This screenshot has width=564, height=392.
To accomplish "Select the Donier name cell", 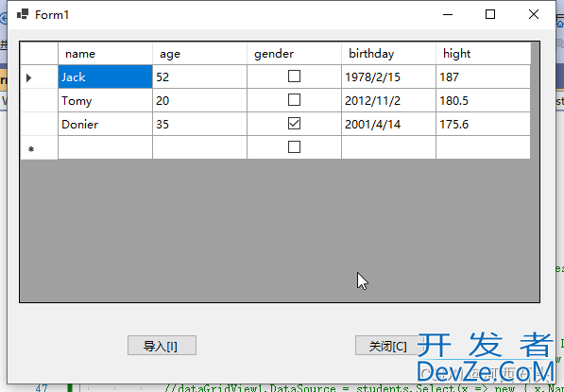I will point(105,124).
